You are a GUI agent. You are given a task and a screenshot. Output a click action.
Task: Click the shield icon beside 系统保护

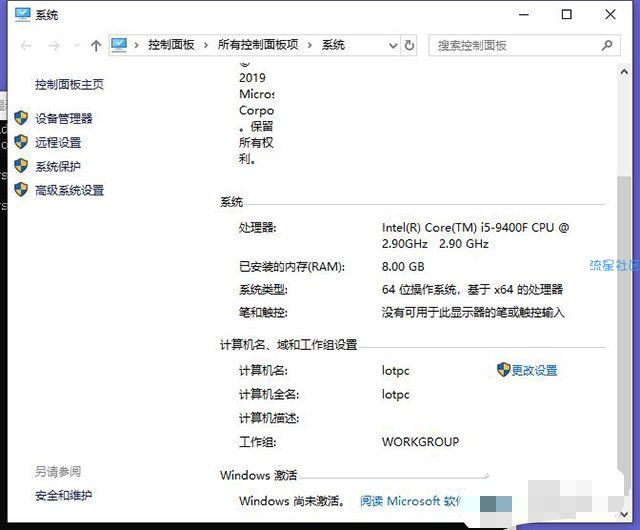click(21, 165)
